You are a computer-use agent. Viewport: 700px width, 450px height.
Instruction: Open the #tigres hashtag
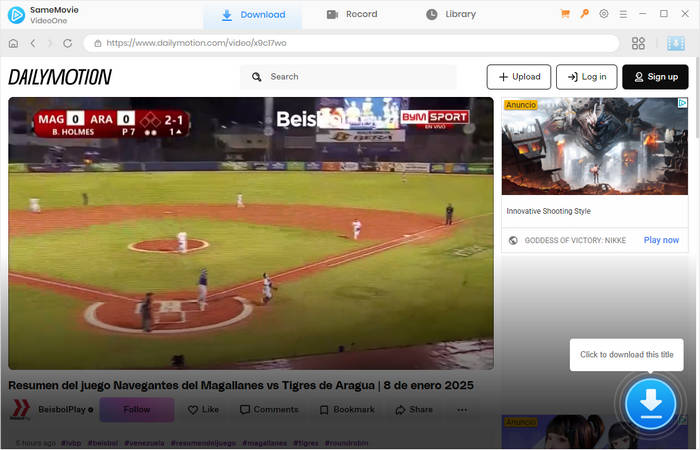pos(306,443)
